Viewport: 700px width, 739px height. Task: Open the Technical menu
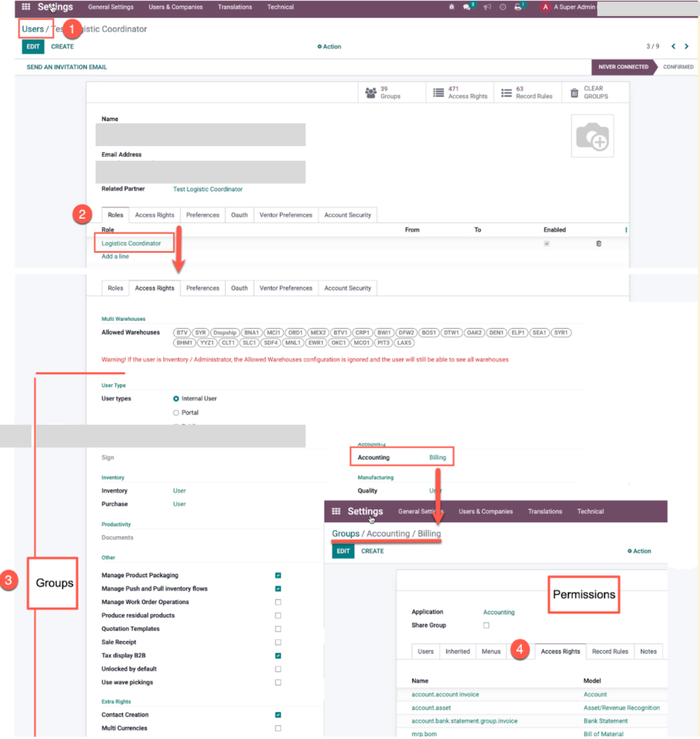(x=280, y=7)
